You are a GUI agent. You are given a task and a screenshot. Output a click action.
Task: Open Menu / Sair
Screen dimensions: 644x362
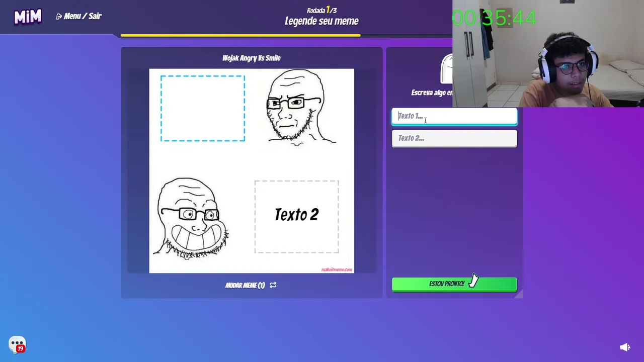coord(79,16)
